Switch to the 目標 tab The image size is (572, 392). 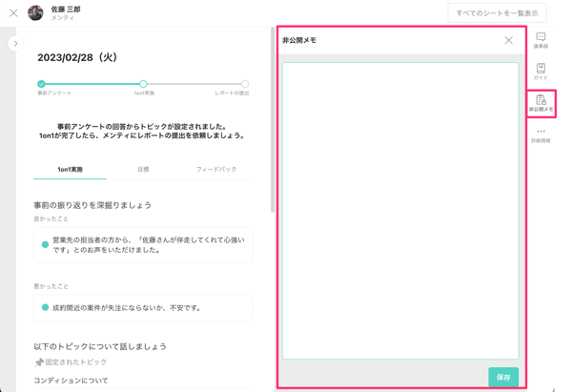(x=143, y=169)
